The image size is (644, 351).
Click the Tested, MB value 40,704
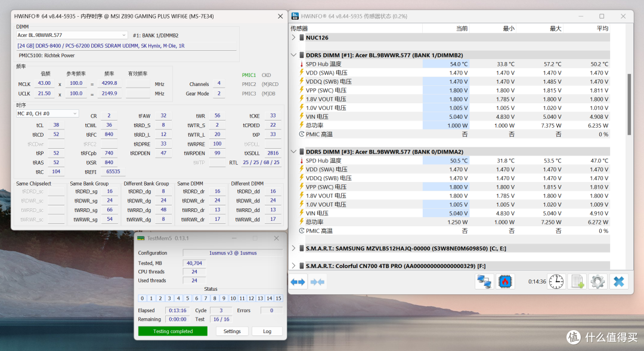point(194,263)
